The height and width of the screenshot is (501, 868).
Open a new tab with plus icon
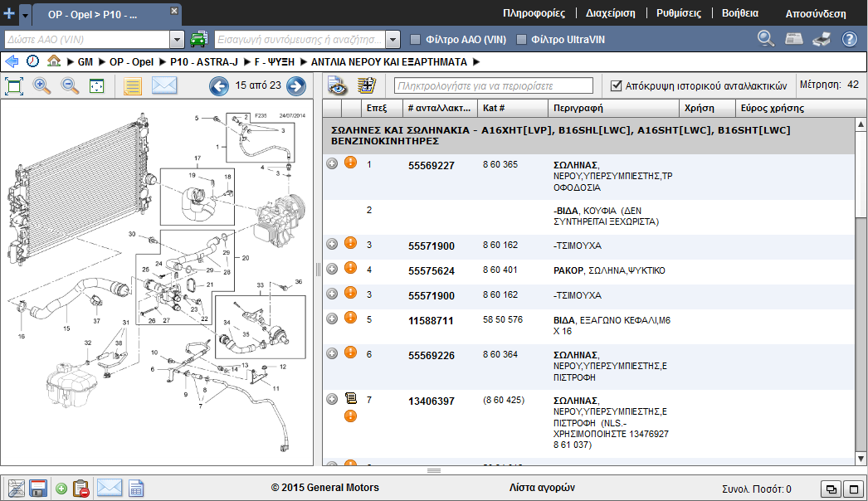[9, 13]
